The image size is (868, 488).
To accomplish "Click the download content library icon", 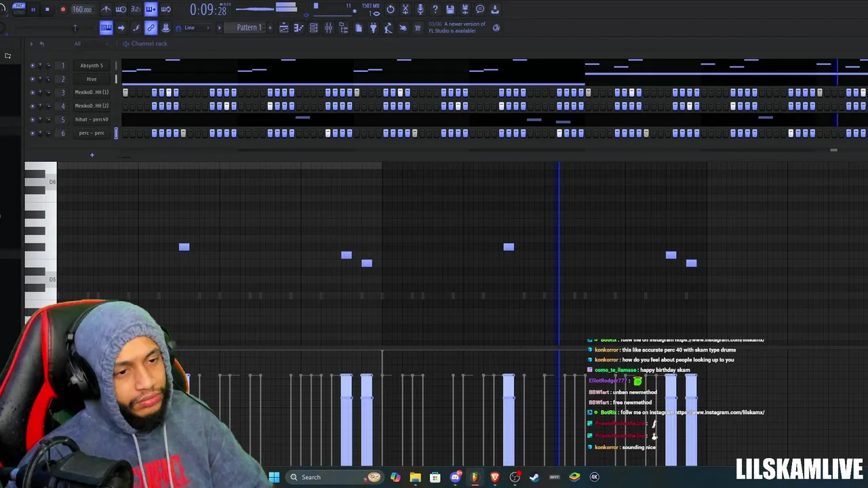I will (495, 9).
